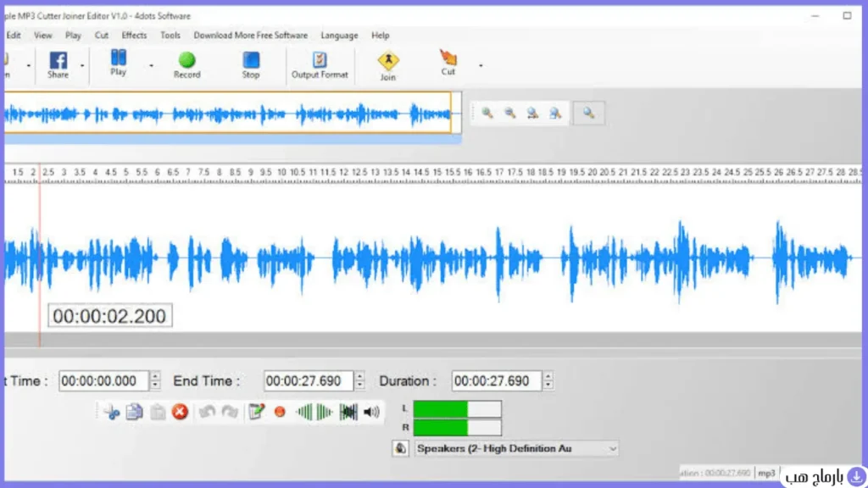Undo the last edit action
This screenshot has width=868, height=488.
(207, 413)
